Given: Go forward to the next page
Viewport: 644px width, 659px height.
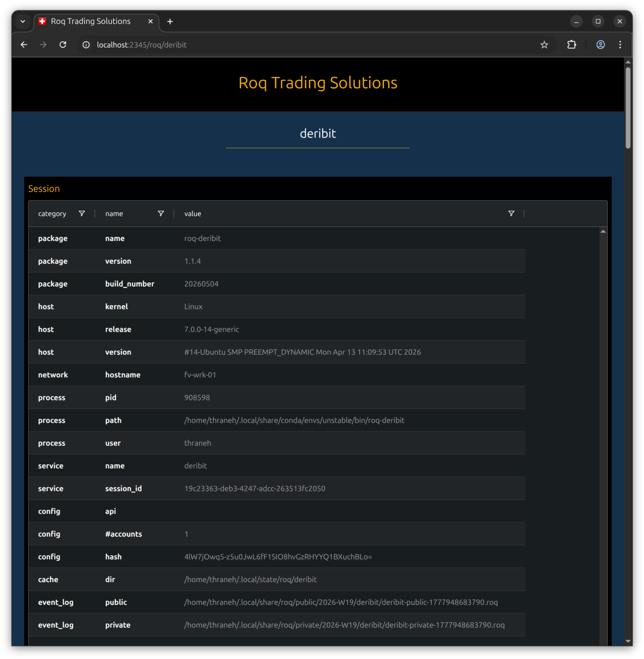Looking at the screenshot, I should 43,45.
